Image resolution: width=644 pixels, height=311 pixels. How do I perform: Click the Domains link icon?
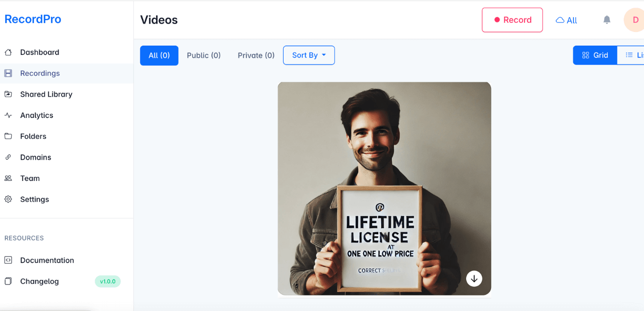tap(8, 158)
